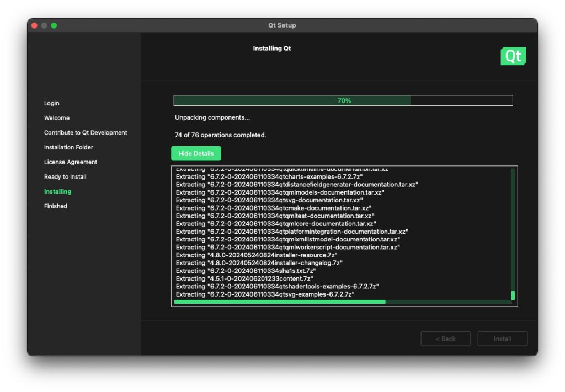Select the Finished step in sidebar
This screenshot has width=565, height=392.
pos(56,206)
